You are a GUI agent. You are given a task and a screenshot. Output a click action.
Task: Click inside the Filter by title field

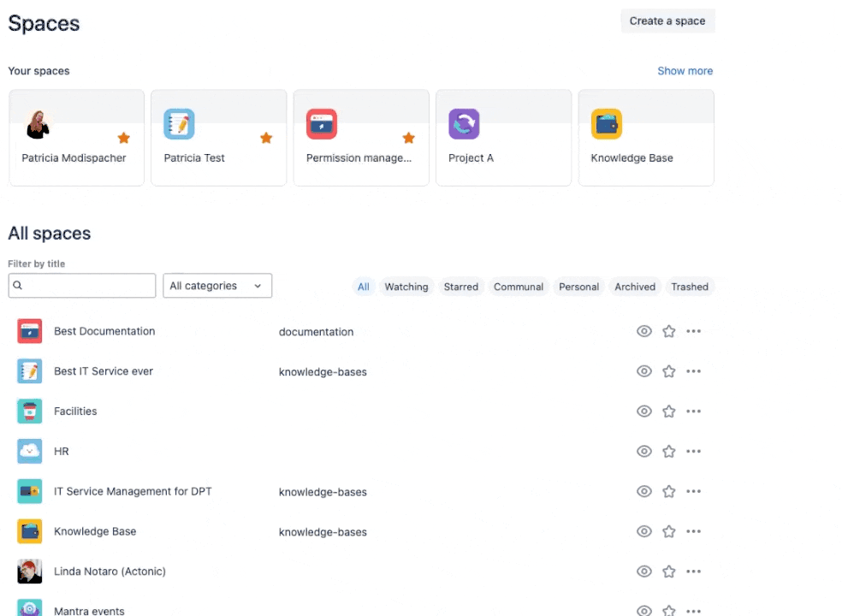(81, 285)
